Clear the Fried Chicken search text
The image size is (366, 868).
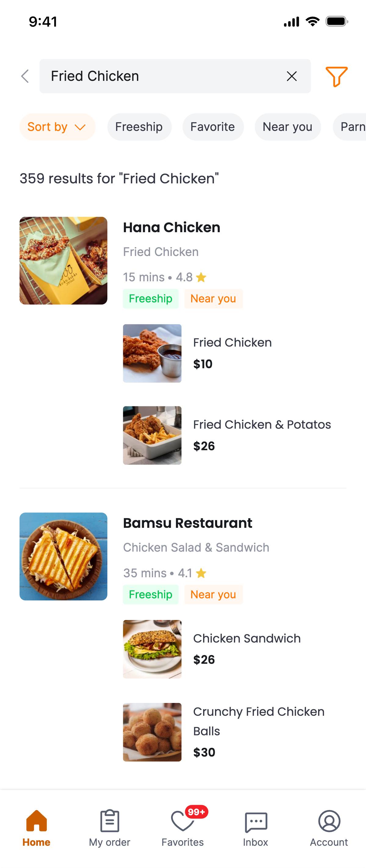292,76
